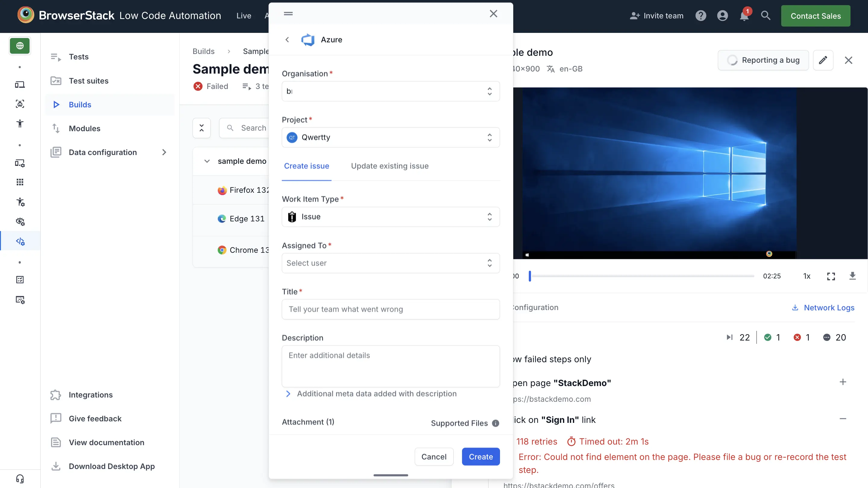Download the session video recording
This screenshot has height=488, width=868.
coord(852,276)
